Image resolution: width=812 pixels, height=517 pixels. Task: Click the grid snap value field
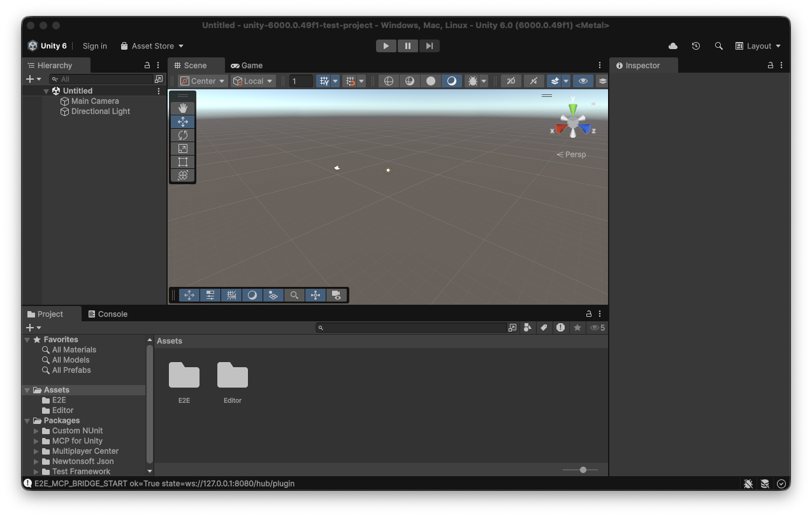pyautogui.click(x=301, y=81)
